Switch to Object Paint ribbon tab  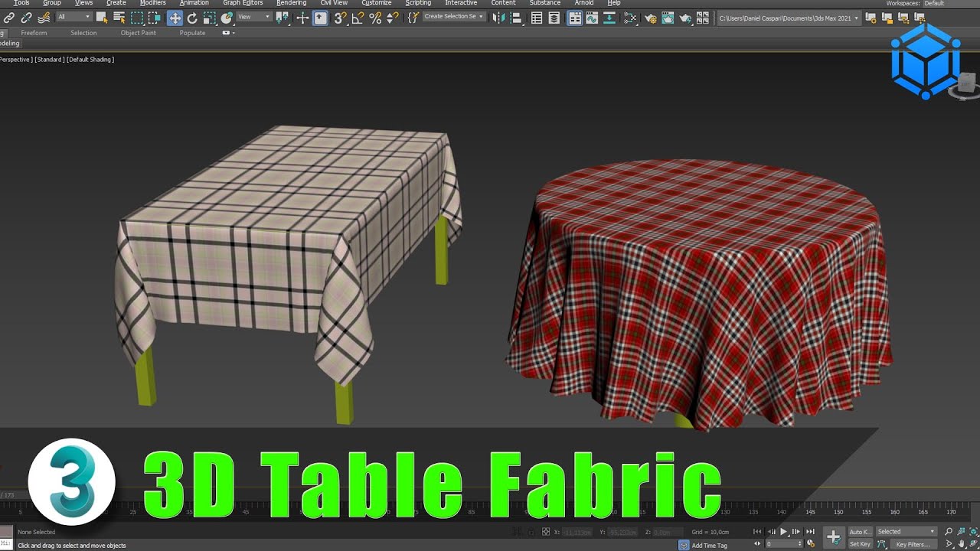point(139,33)
